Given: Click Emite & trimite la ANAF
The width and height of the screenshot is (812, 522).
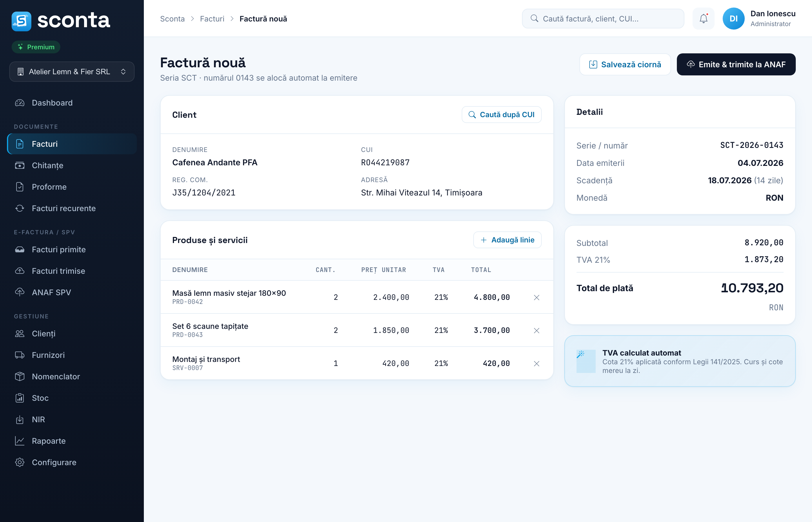Looking at the screenshot, I should pos(736,64).
